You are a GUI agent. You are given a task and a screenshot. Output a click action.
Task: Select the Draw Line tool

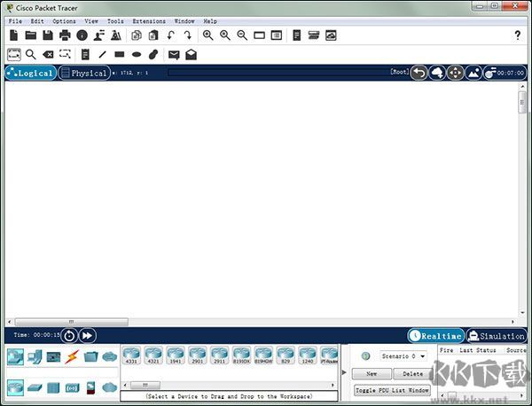[103, 55]
